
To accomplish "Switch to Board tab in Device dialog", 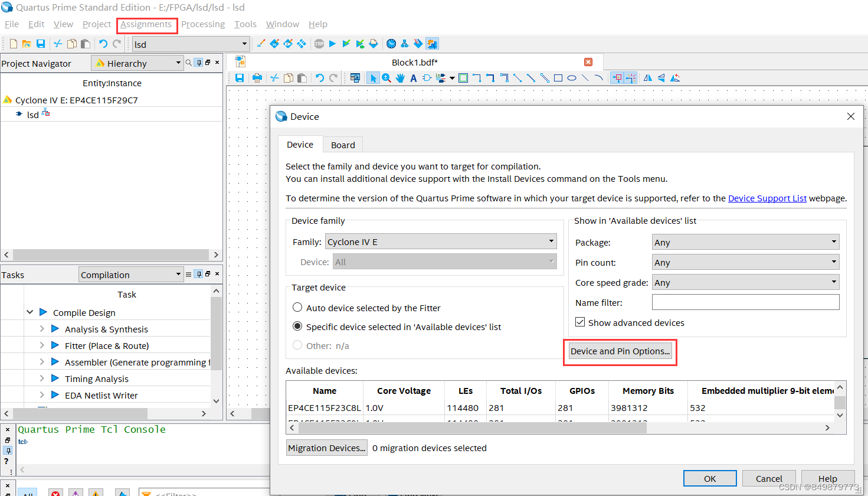I will pyautogui.click(x=343, y=145).
